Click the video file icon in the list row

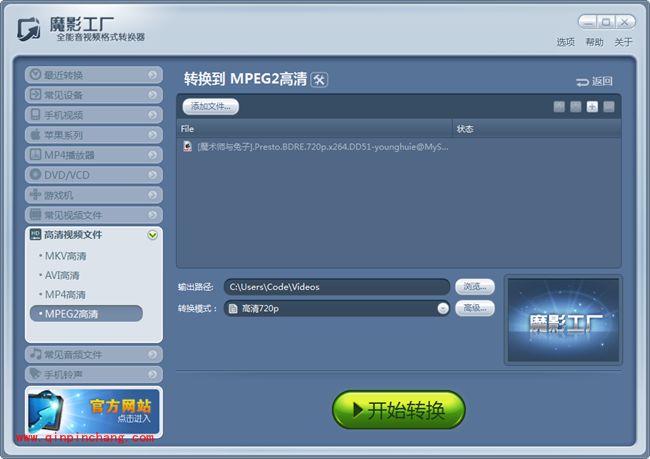[187, 146]
